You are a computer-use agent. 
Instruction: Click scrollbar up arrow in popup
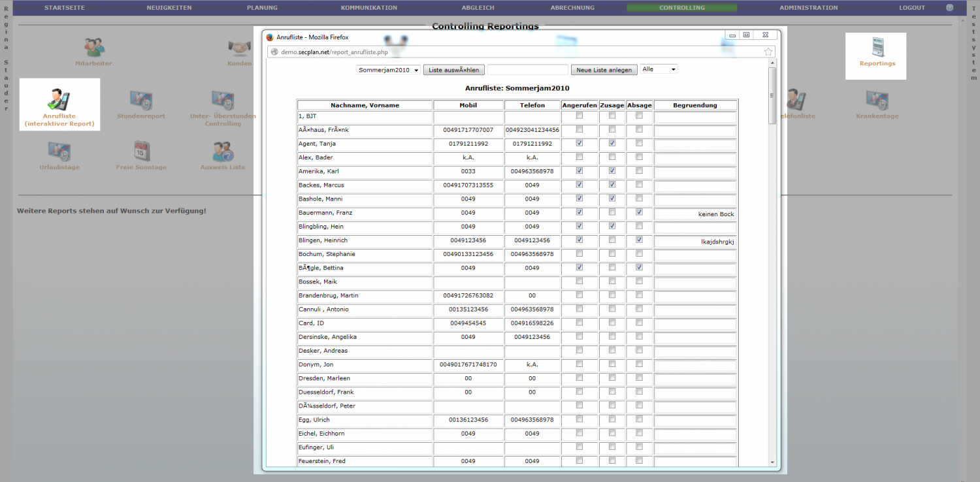point(772,63)
